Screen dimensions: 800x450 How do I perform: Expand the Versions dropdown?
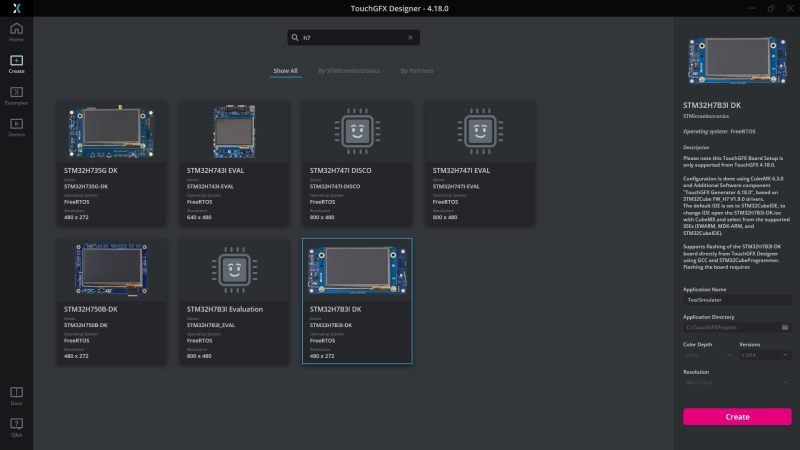(764, 355)
